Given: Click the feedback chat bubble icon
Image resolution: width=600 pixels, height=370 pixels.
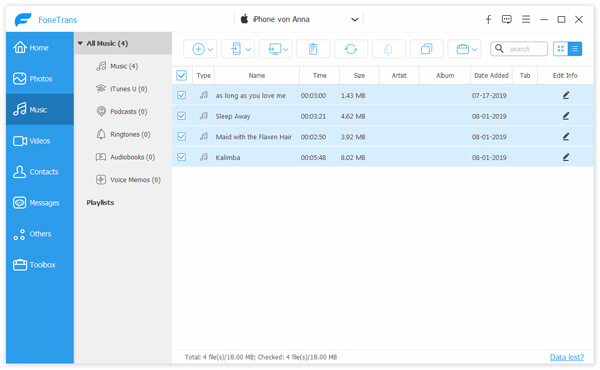Looking at the screenshot, I should click(507, 19).
